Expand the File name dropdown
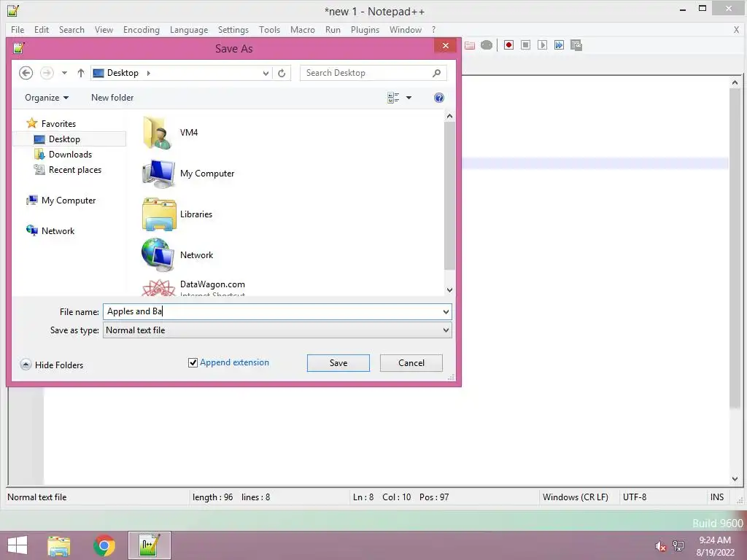747x560 pixels. 446,312
